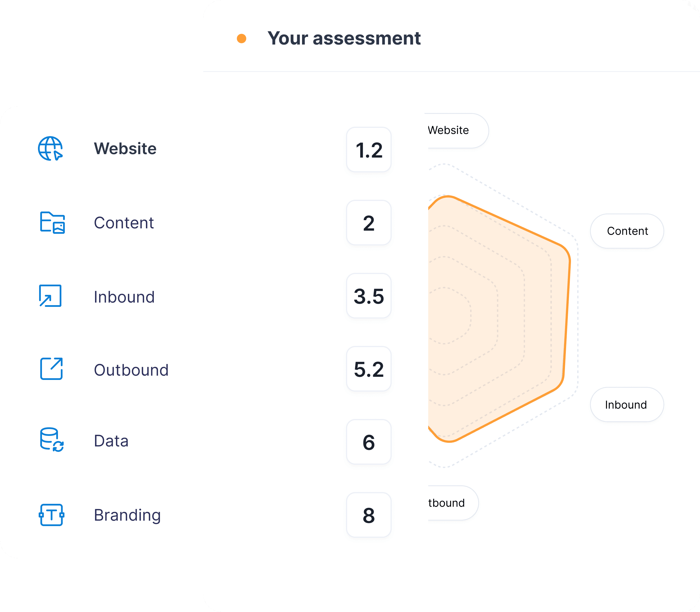Select the Content category row label
This screenshot has width=700, height=612.
pyautogui.click(x=124, y=223)
